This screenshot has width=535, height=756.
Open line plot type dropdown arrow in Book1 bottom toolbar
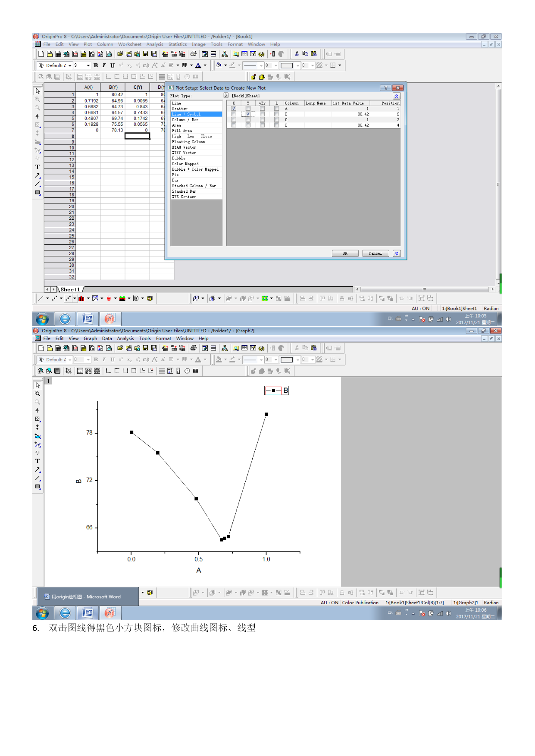click(x=47, y=298)
